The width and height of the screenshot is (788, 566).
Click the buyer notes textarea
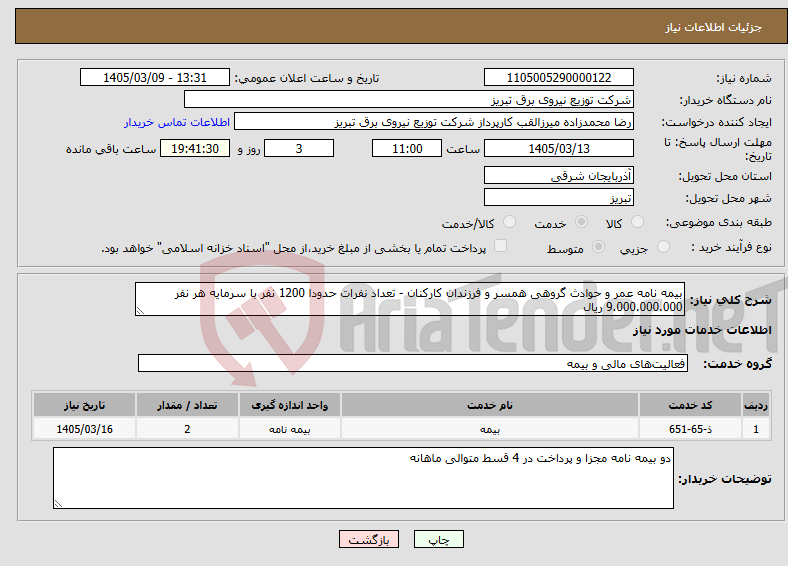363,478
